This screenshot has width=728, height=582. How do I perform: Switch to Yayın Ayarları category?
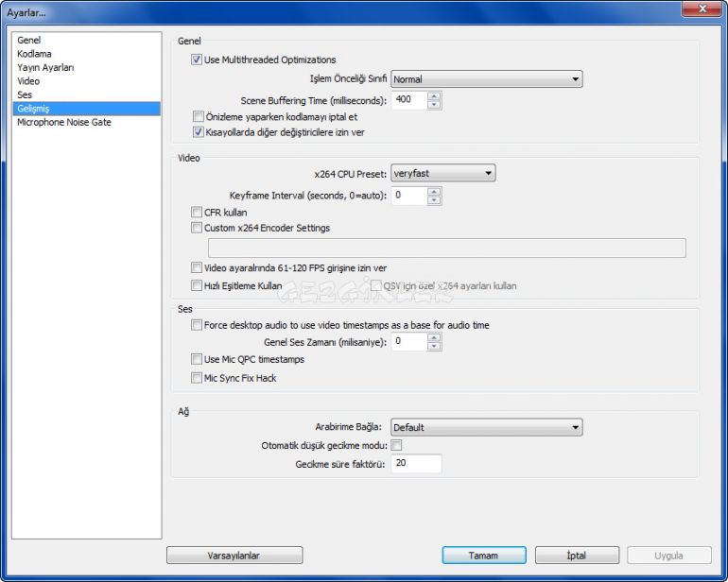(x=45, y=68)
